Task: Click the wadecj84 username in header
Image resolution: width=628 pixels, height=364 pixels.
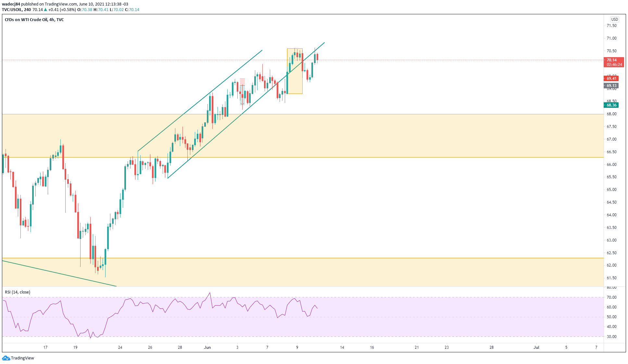Action: pos(11,4)
